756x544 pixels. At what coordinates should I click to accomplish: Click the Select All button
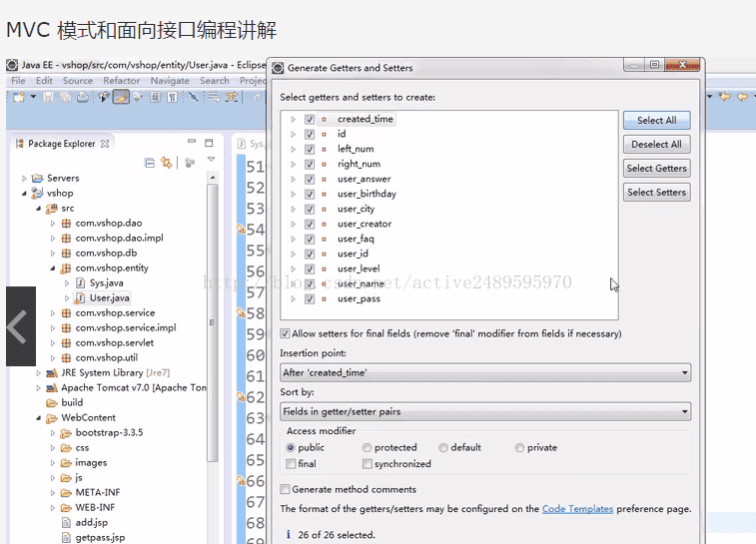click(x=657, y=120)
